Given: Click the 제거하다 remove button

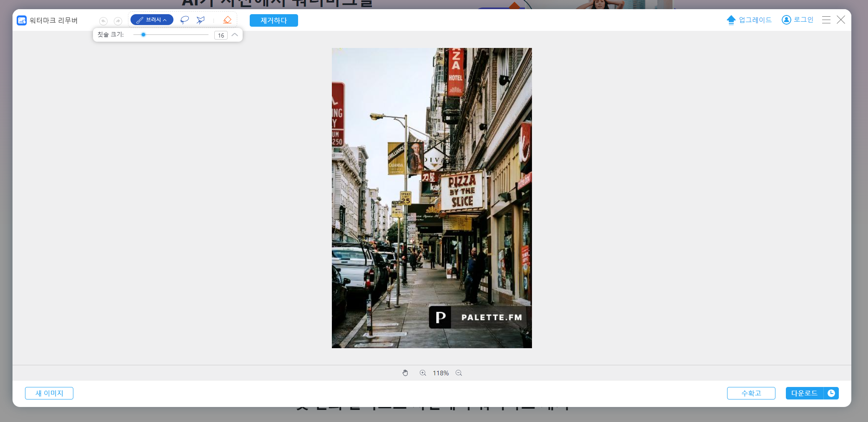Looking at the screenshot, I should [x=274, y=20].
